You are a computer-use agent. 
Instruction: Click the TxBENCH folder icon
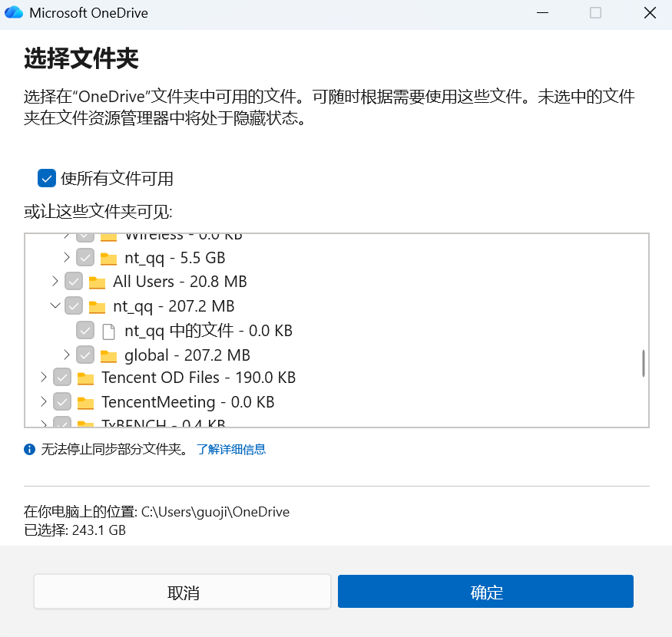(x=85, y=423)
